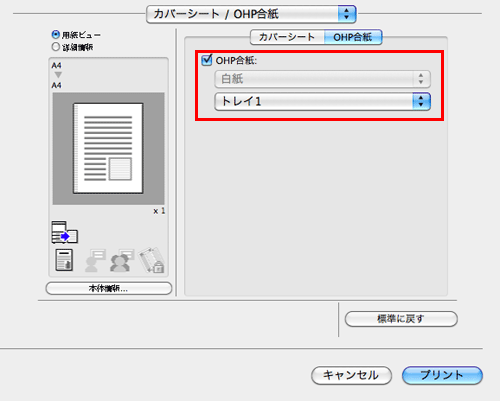The image size is (500, 401).
Task: Click the single user comment icon
Action: (x=95, y=260)
